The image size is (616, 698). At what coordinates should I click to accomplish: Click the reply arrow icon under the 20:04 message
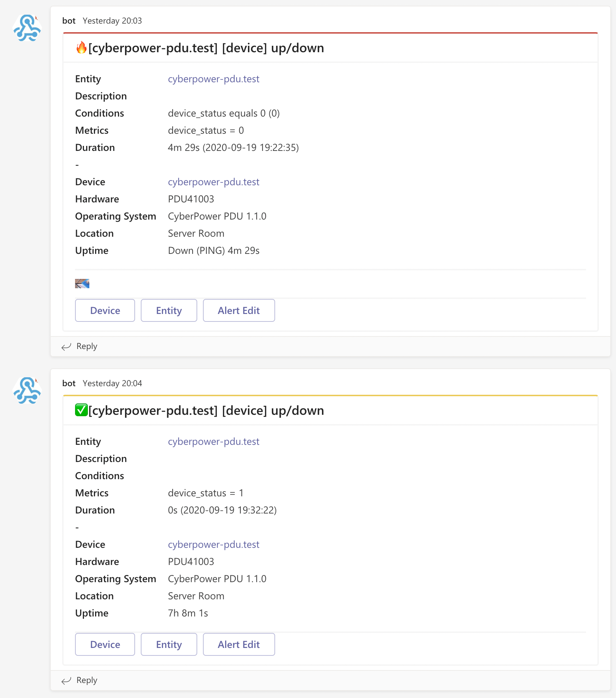pos(66,680)
